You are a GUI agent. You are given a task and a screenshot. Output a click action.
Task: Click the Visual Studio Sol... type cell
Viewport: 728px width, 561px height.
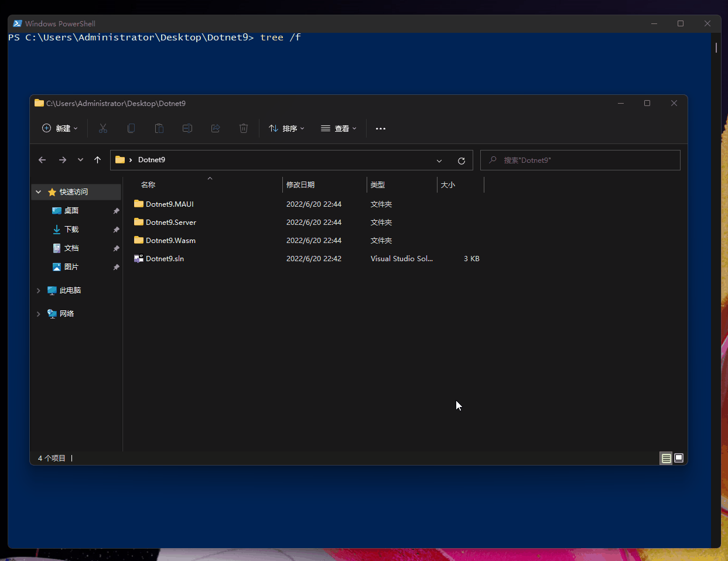click(402, 259)
